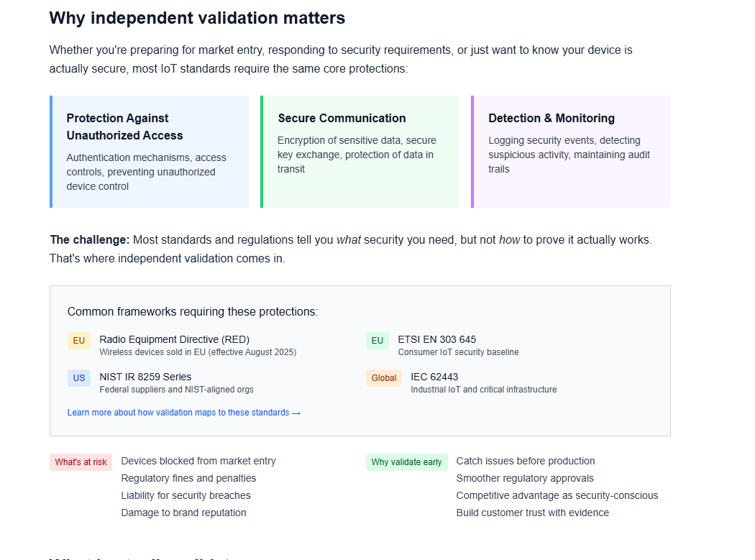Click the bold "The challenge:" text
The height and width of the screenshot is (560, 755).
point(90,239)
